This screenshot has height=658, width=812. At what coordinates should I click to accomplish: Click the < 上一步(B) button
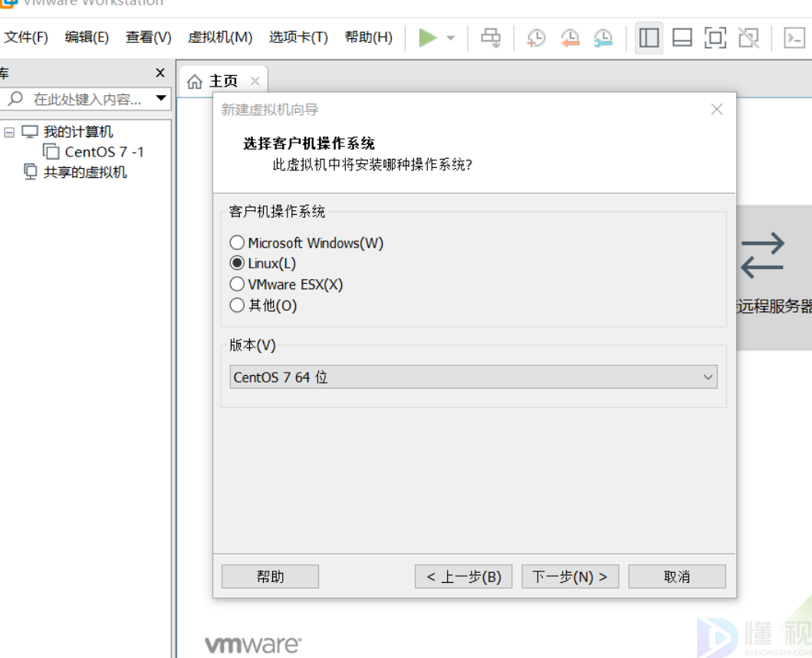pos(463,577)
